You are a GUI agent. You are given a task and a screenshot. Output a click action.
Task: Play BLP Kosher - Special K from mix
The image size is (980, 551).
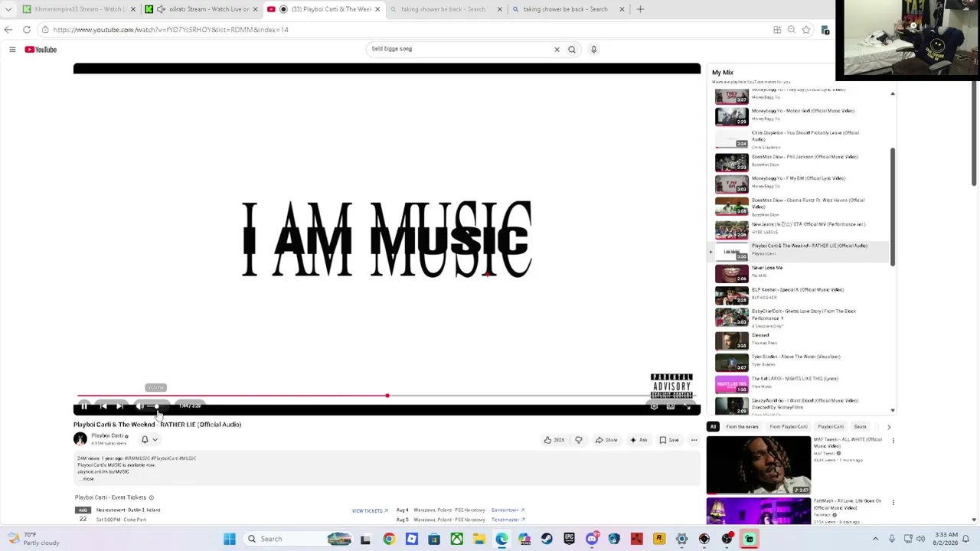point(800,295)
